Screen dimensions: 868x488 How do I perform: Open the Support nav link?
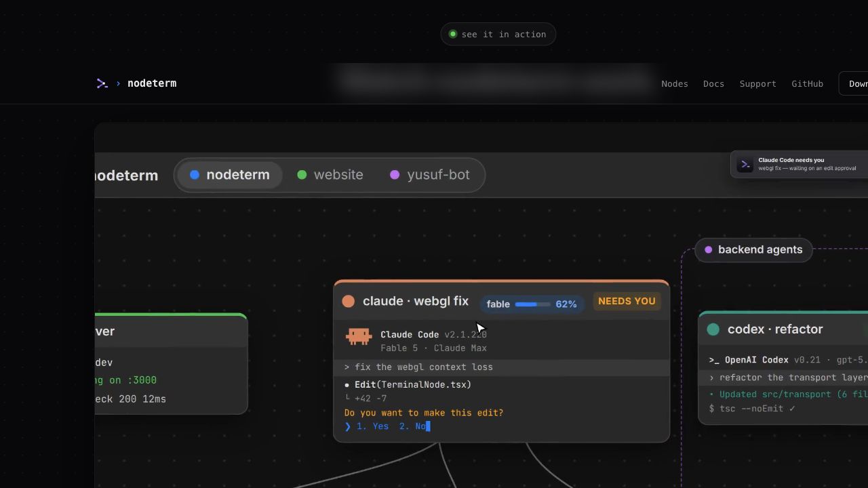[x=757, y=83]
